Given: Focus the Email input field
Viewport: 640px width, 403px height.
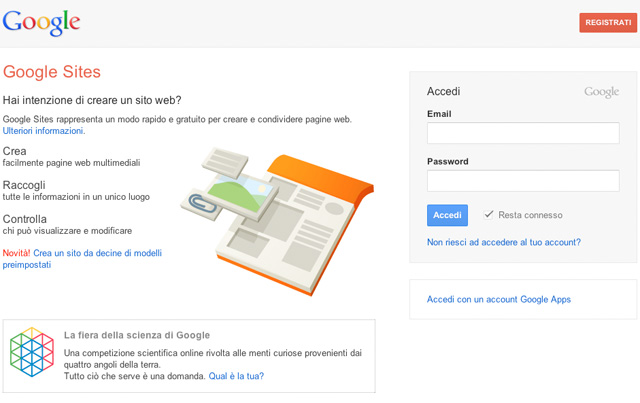Looking at the screenshot, I should pos(523,133).
